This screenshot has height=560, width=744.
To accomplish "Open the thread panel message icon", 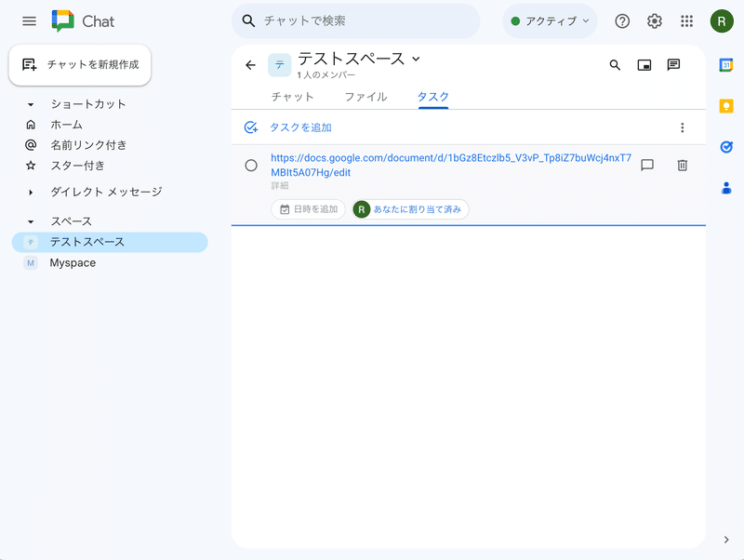I will click(673, 64).
